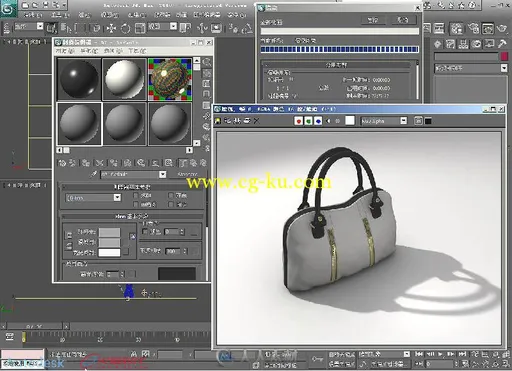Click Print Image icon in render window
Screen dimensions: 512x371
247,121
